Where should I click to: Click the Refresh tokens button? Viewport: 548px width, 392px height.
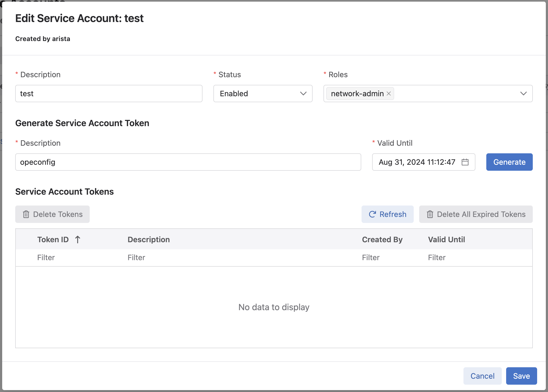click(x=387, y=214)
